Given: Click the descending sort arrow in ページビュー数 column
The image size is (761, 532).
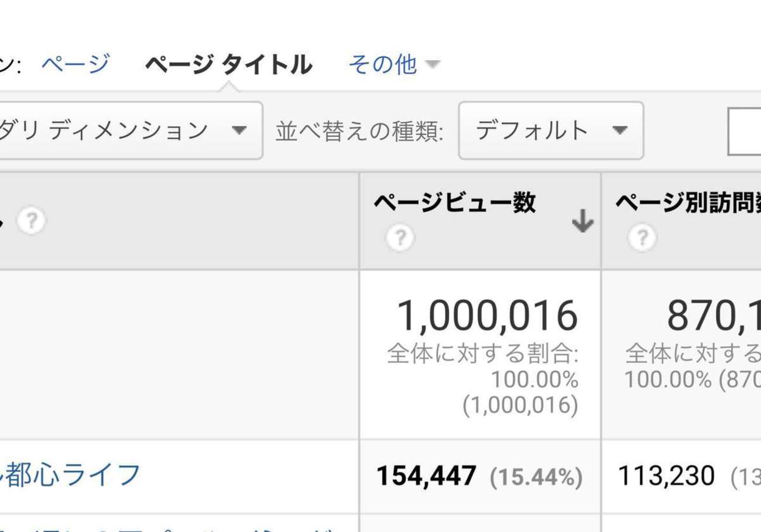Looking at the screenshot, I should [582, 222].
